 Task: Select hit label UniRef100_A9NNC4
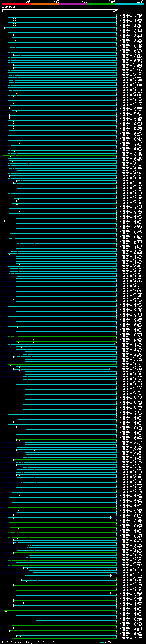pyautogui.click(x=131, y=369)
